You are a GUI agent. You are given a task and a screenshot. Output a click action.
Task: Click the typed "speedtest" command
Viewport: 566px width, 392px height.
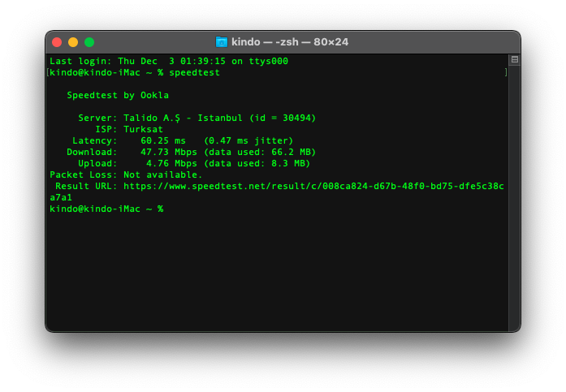pos(194,72)
